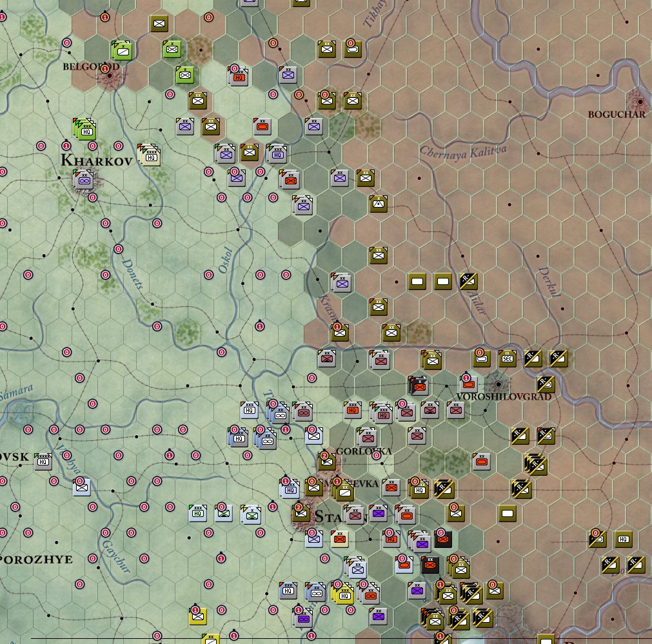Click the POROZHYE label
The height and width of the screenshot is (644, 652).
coord(35,560)
